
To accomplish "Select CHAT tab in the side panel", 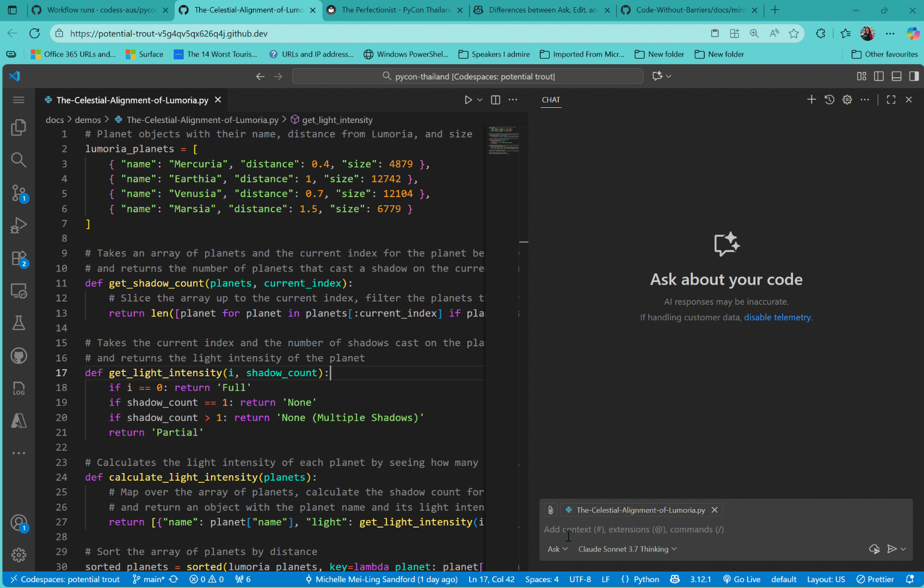I will (551, 100).
